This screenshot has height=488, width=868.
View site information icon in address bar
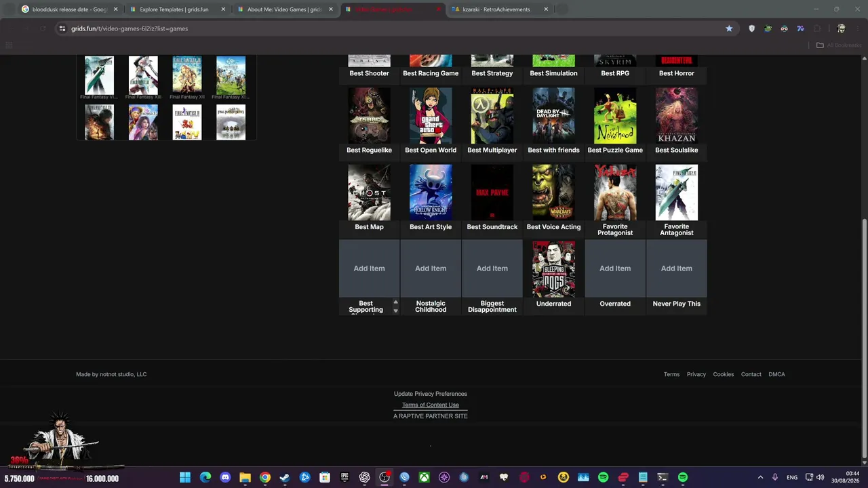click(x=62, y=28)
